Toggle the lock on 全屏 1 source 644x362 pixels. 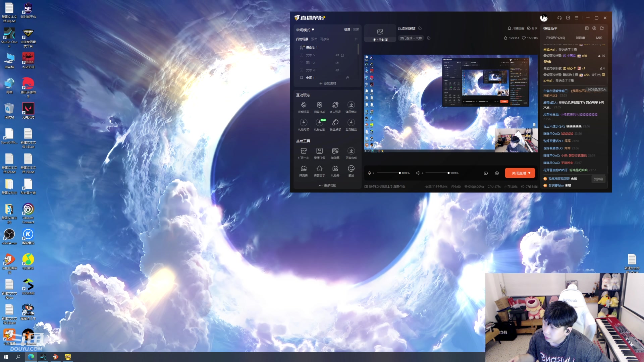tap(347, 78)
